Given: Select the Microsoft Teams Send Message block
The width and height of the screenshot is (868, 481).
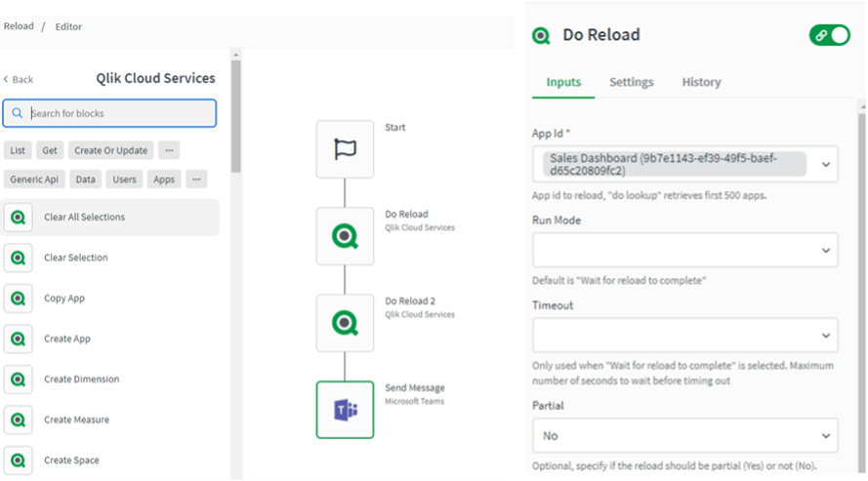Looking at the screenshot, I should [345, 410].
